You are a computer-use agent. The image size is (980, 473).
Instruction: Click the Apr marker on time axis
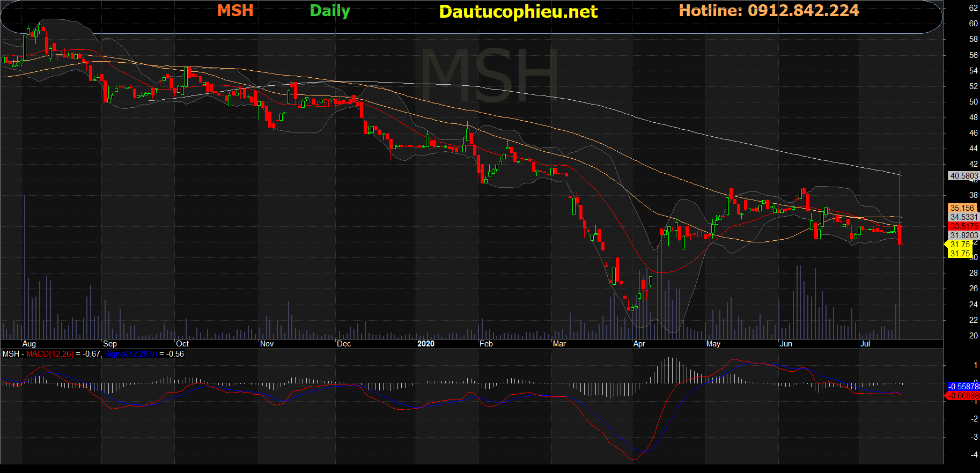click(x=639, y=344)
